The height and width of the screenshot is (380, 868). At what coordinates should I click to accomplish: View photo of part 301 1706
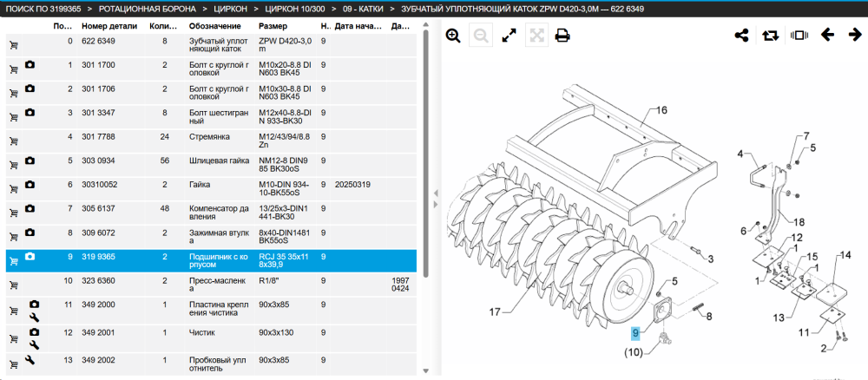pyautogui.click(x=30, y=88)
